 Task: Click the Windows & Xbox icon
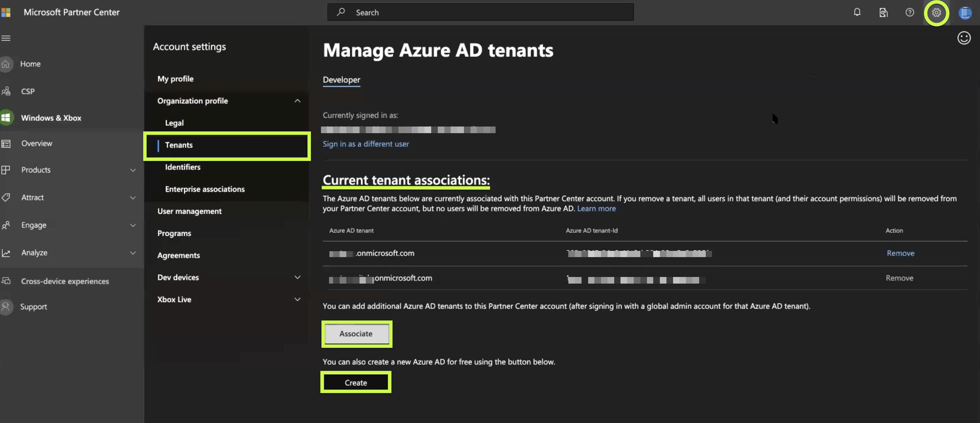coord(6,118)
